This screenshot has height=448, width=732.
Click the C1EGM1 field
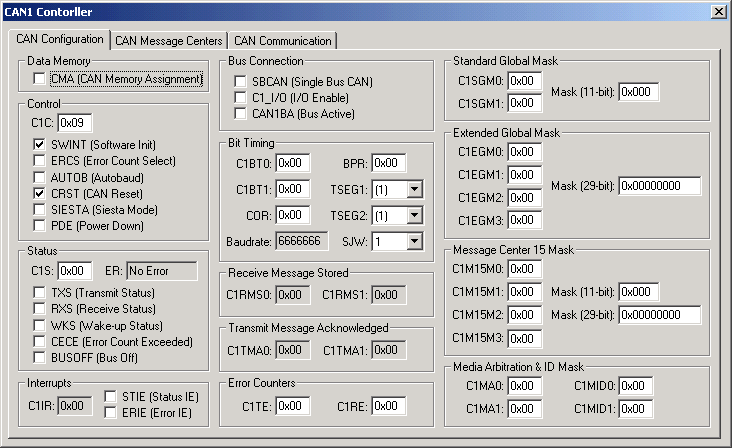click(525, 175)
